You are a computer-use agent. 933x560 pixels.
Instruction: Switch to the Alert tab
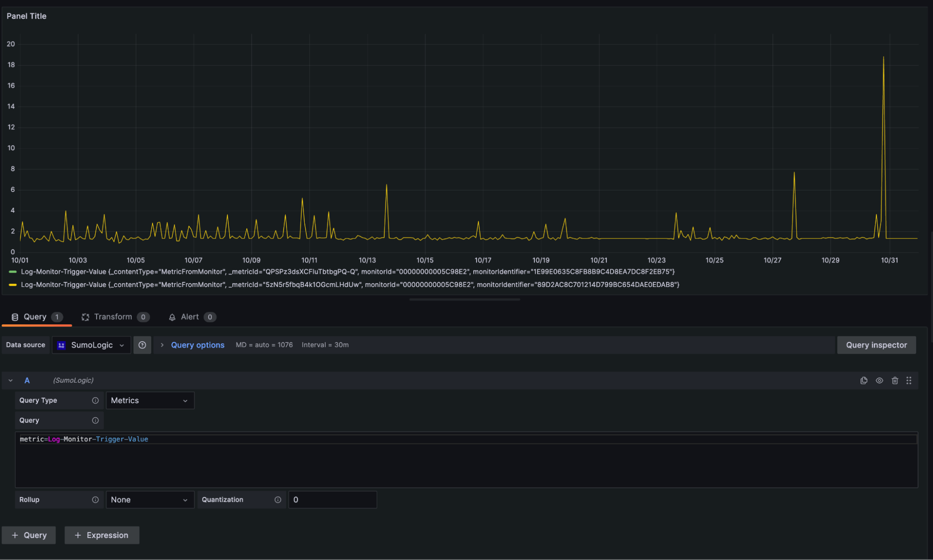click(190, 316)
